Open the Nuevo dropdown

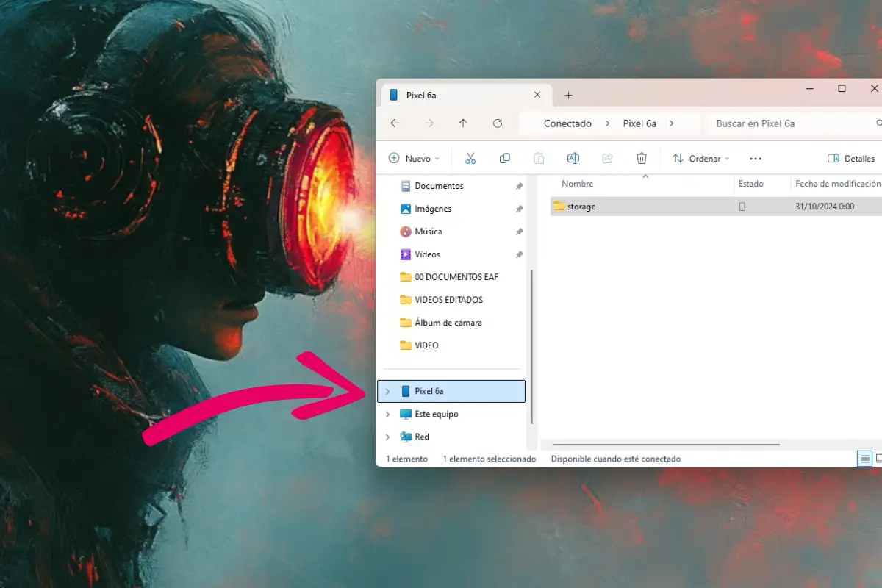(x=414, y=158)
